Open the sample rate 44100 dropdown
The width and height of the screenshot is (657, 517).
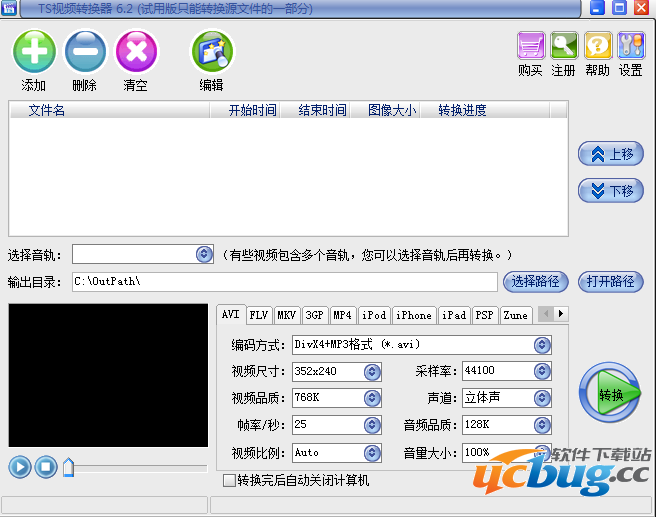tap(542, 372)
